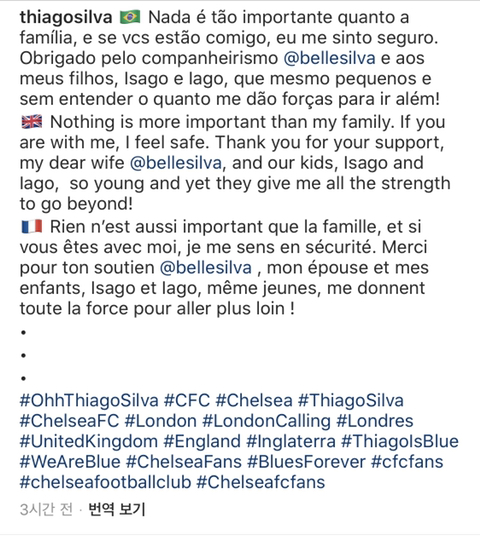Open the #UnitedKingdom hashtag

click(x=89, y=442)
